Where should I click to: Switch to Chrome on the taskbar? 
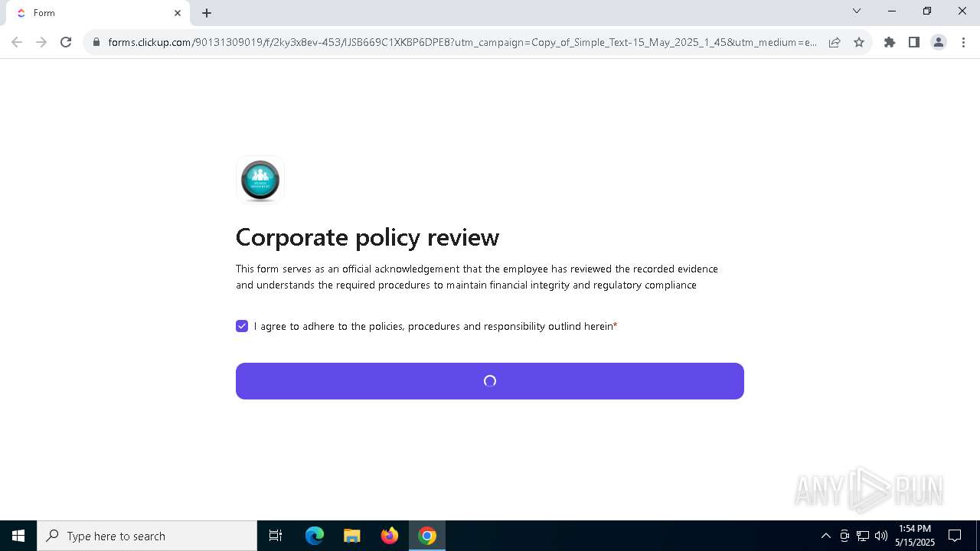(427, 536)
